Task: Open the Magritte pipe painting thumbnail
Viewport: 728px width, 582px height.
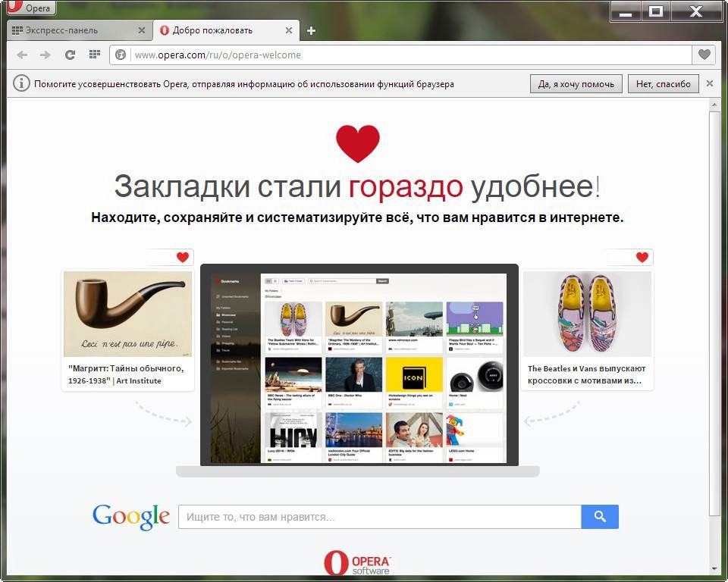Action: tap(127, 314)
